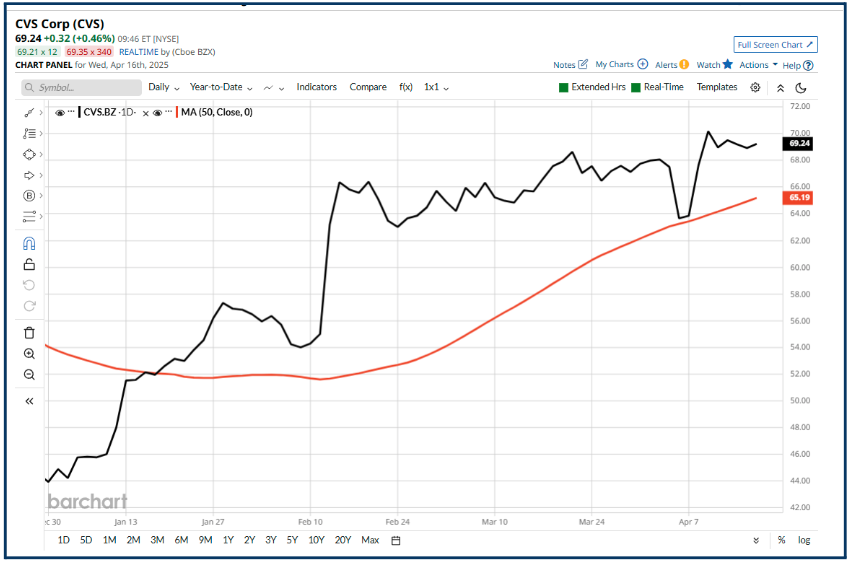
Task: Toggle the Real-Time checkbox
Action: click(637, 87)
